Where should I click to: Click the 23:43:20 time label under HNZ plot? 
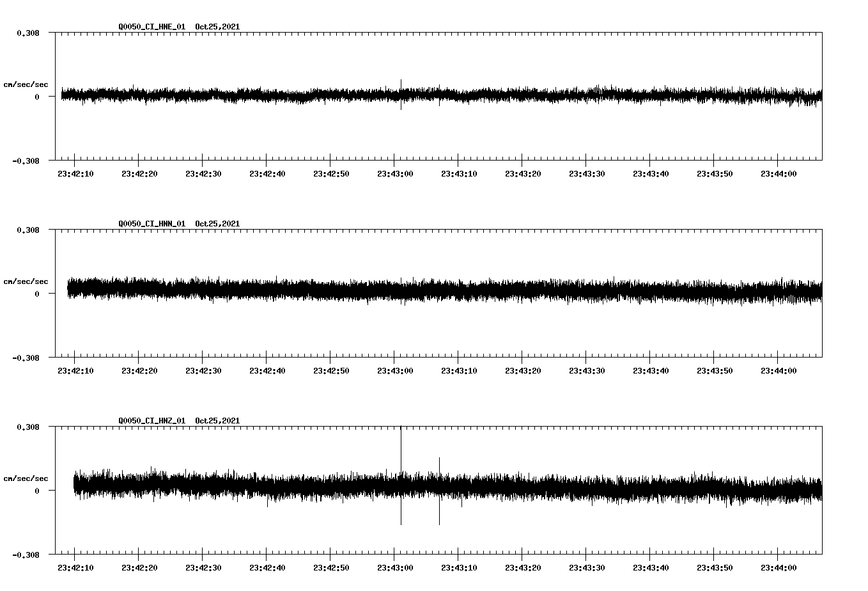pos(522,568)
